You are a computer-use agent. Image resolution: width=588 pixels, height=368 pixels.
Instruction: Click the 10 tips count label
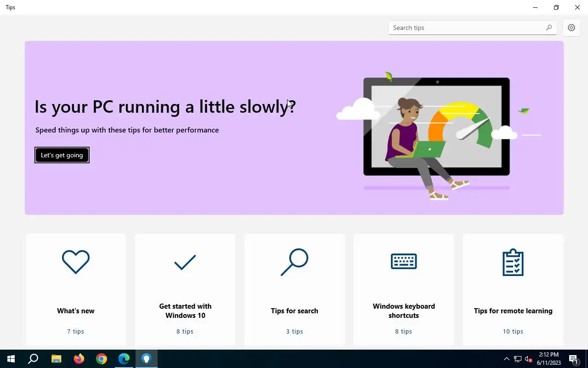point(513,331)
